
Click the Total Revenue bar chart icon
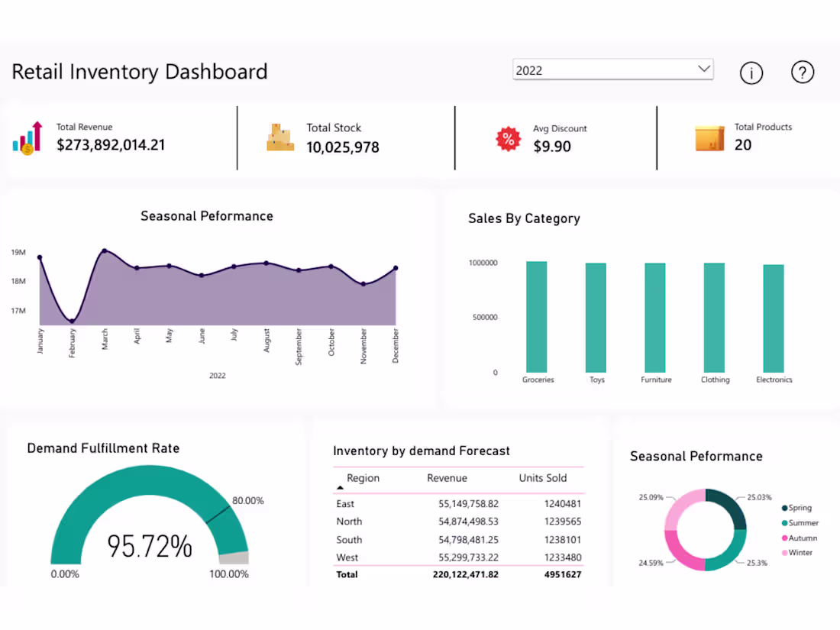pyautogui.click(x=27, y=138)
